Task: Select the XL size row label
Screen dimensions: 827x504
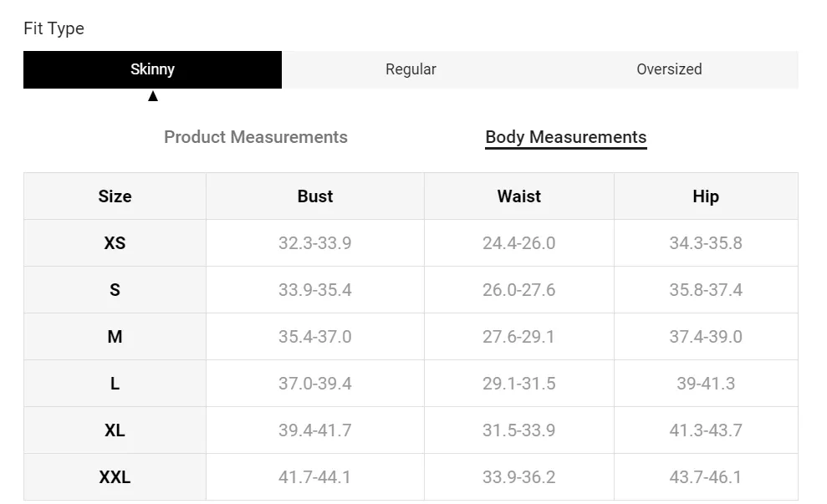Action: (x=115, y=430)
